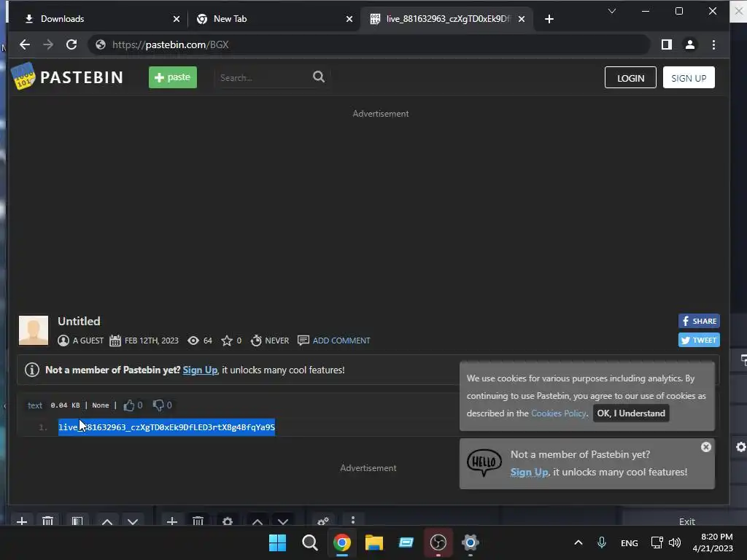The image size is (747, 560).
Task: Click the expiry clock icon by NEVER
Action: click(x=256, y=341)
